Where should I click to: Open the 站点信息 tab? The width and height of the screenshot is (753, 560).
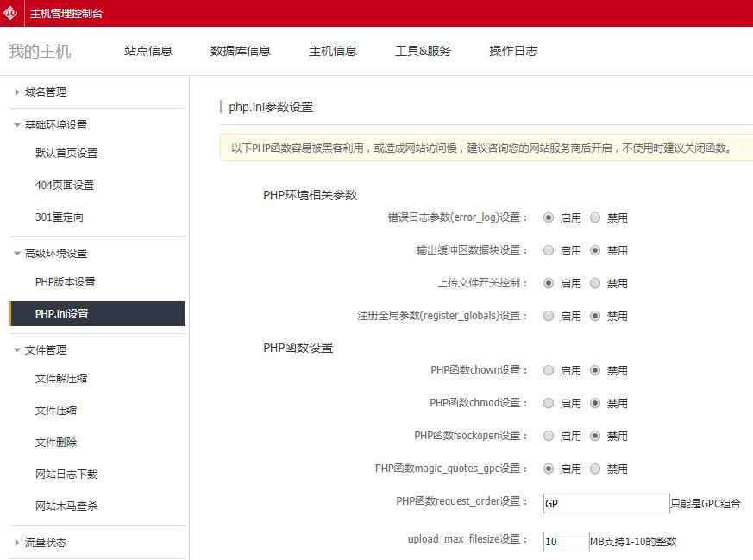(x=147, y=51)
